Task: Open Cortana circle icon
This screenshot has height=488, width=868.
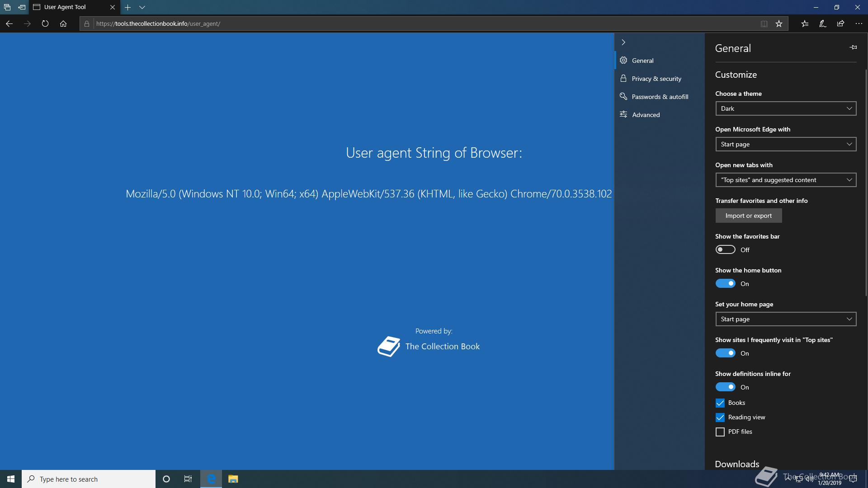Action: [x=166, y=479]
